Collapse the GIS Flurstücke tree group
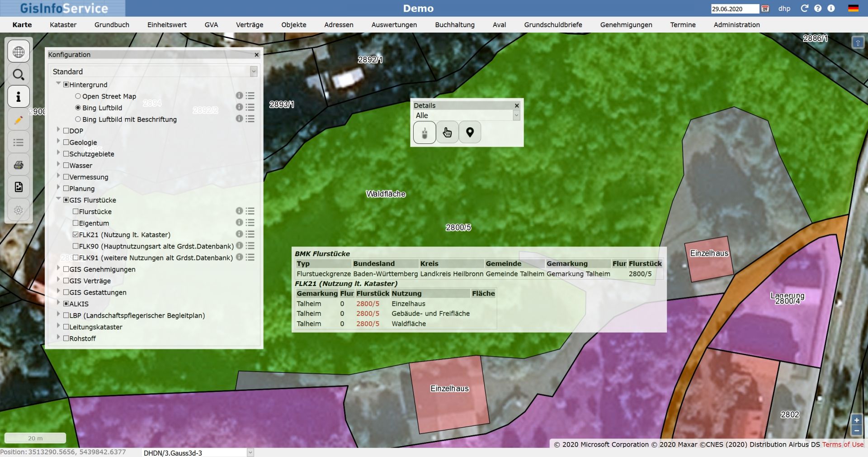 (58, 199)
